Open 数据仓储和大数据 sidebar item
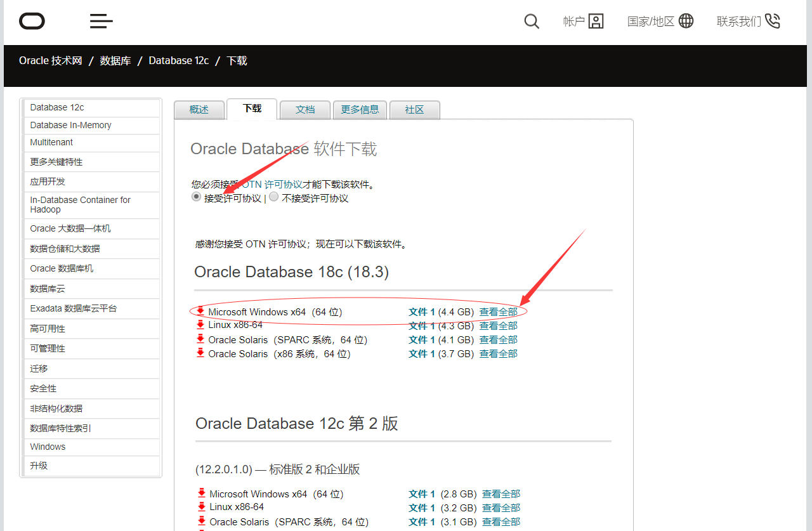The width and height of the screenshot is (812, 531). pos(91,249)
